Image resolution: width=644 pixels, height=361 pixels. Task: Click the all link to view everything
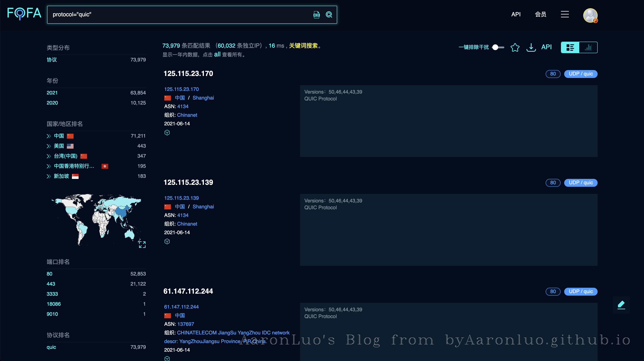pyautogui.click(x=217, y=54)
